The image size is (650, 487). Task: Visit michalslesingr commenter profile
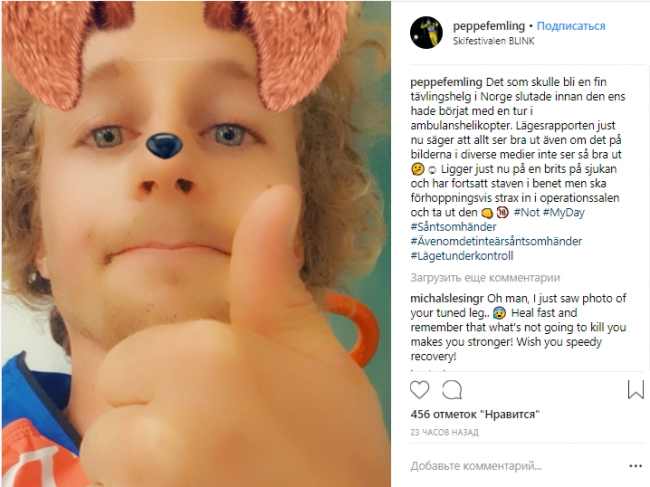point(448,299)
